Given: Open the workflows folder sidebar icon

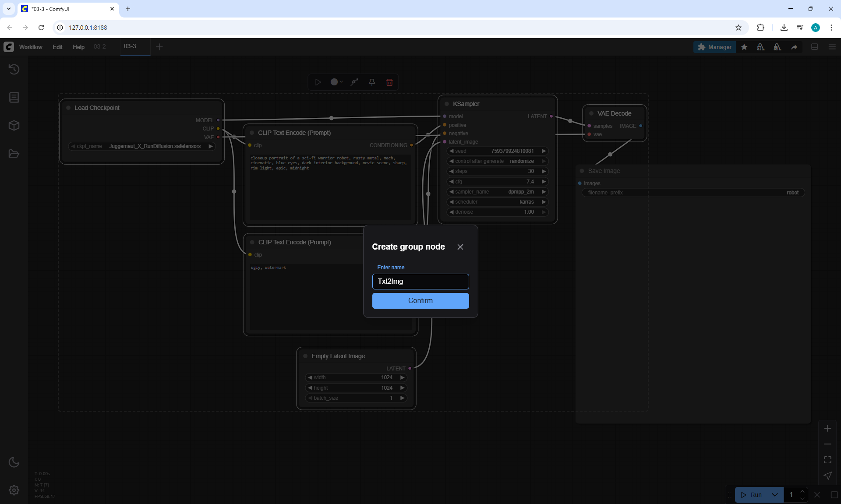Looking at the screenshot, I should (14, 154).
